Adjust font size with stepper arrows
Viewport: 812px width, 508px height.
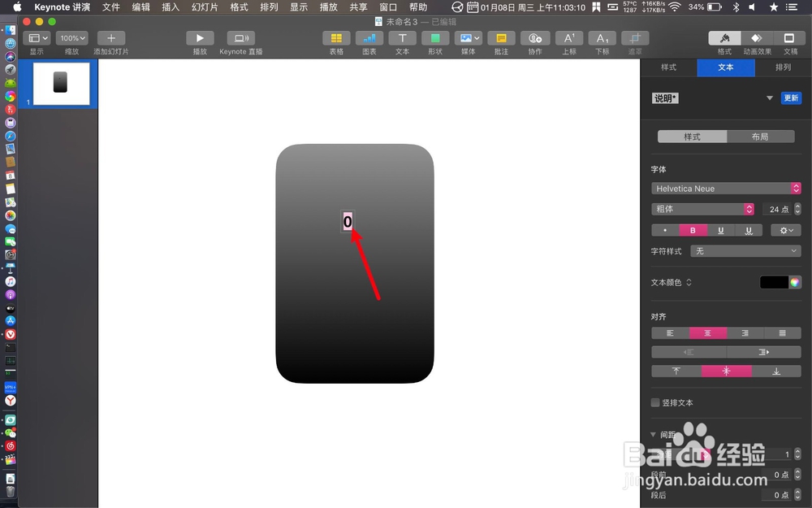coord(797,209)
